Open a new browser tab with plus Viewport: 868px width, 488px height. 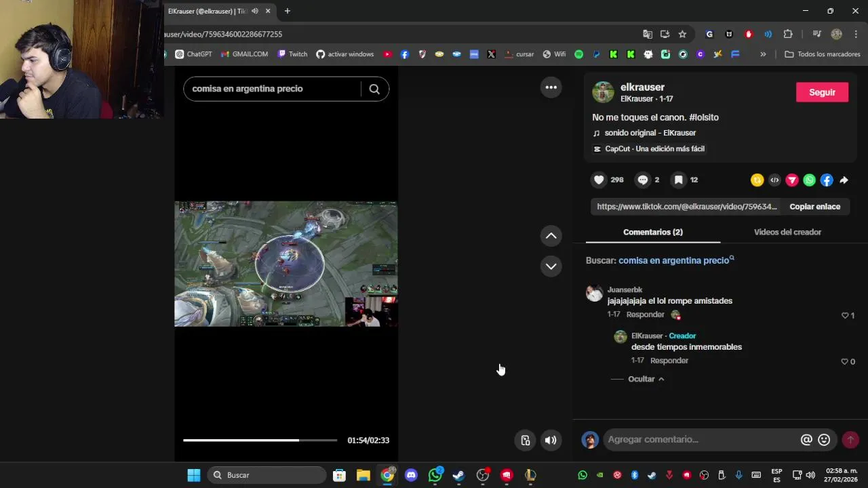(x=288, y=11)
